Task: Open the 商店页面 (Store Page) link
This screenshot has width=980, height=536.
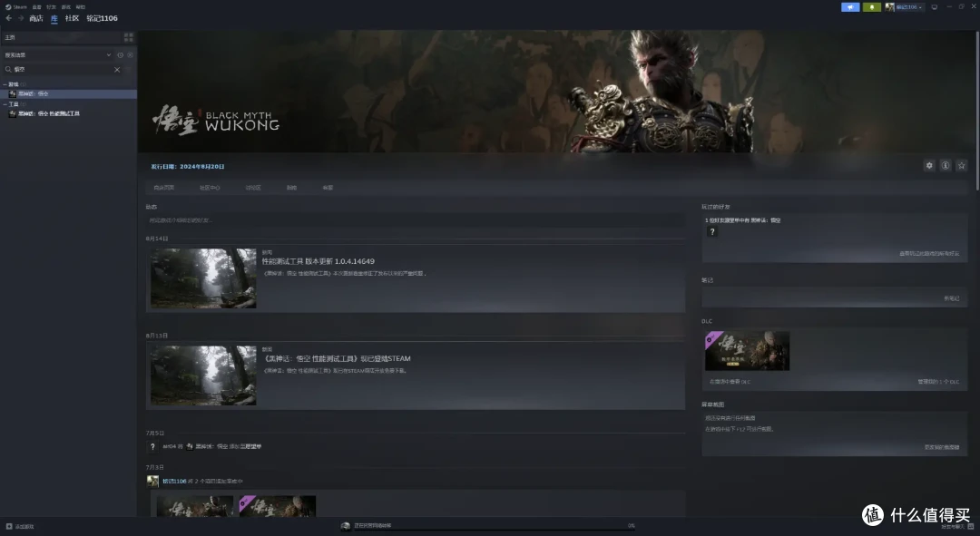Action: coord(163,188)
